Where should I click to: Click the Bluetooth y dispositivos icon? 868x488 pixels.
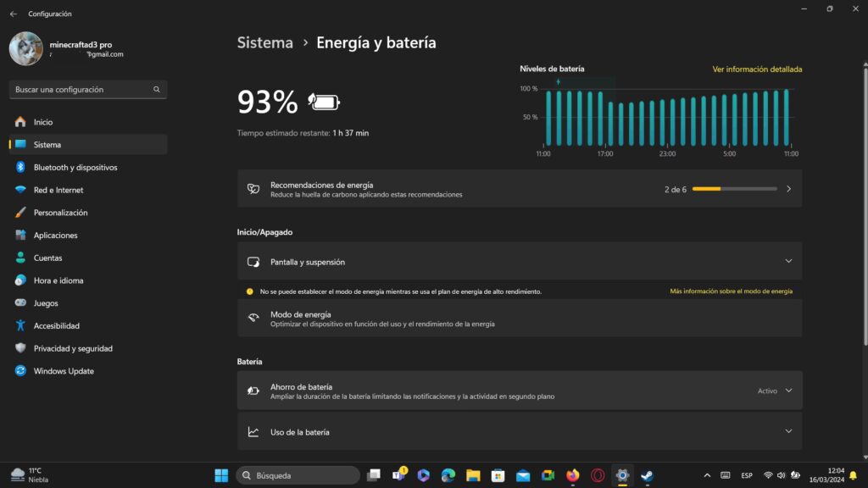tap(19, 167)
